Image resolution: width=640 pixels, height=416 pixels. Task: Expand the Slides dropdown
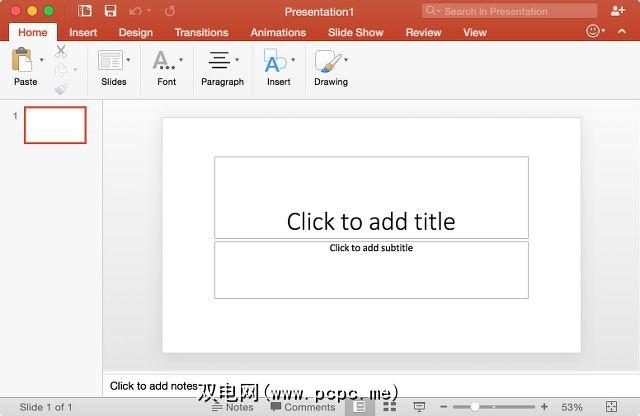click(x=128, y=60)
